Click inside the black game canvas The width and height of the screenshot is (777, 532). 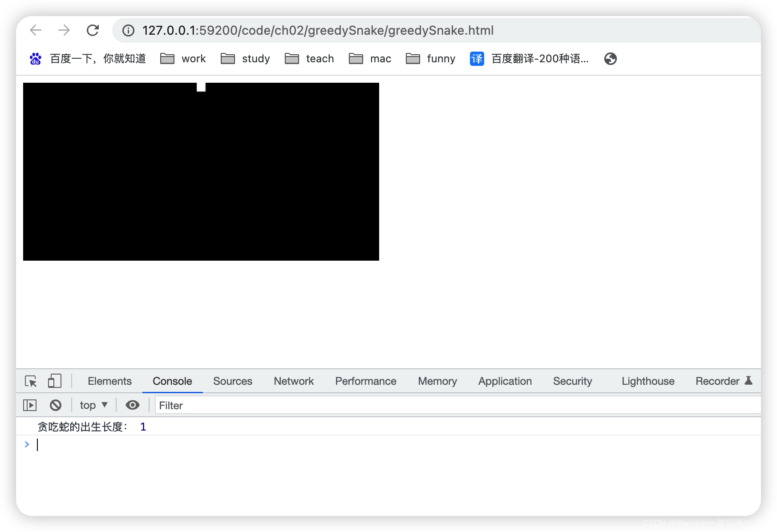[201, 172]
